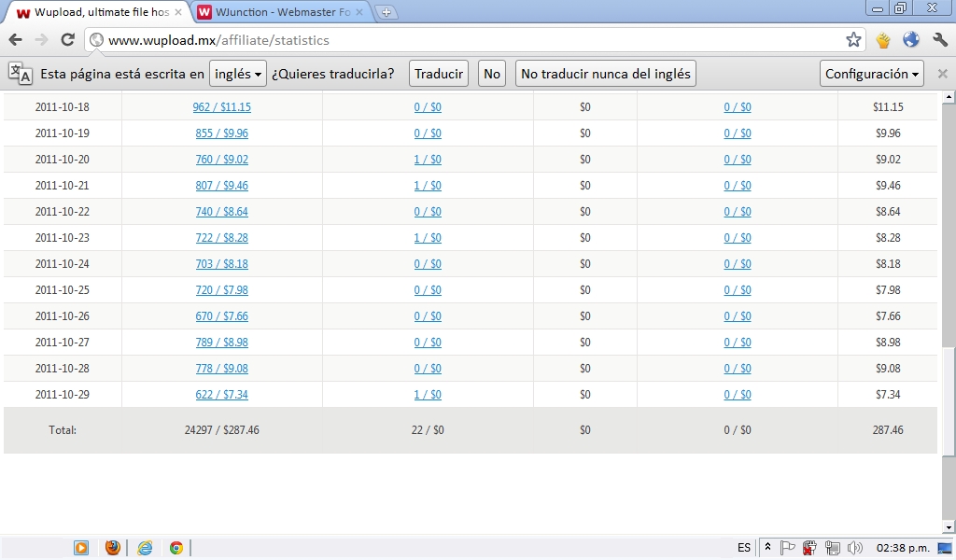Reload the current page

click(67, 40)
